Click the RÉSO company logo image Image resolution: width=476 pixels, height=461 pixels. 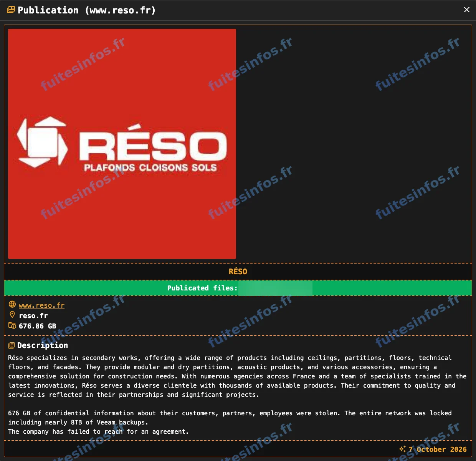coord(122,144)
